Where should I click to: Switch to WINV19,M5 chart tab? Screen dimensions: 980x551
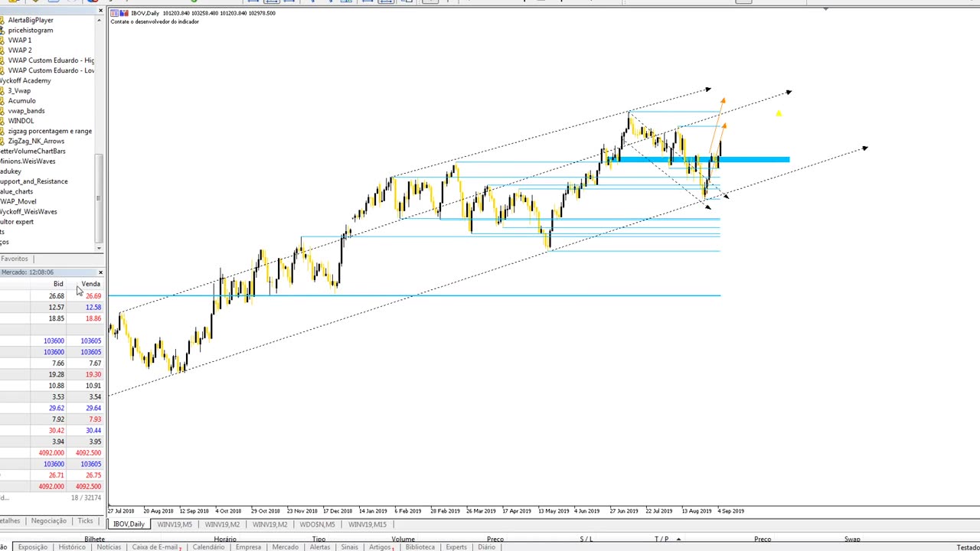click(175, 524)
